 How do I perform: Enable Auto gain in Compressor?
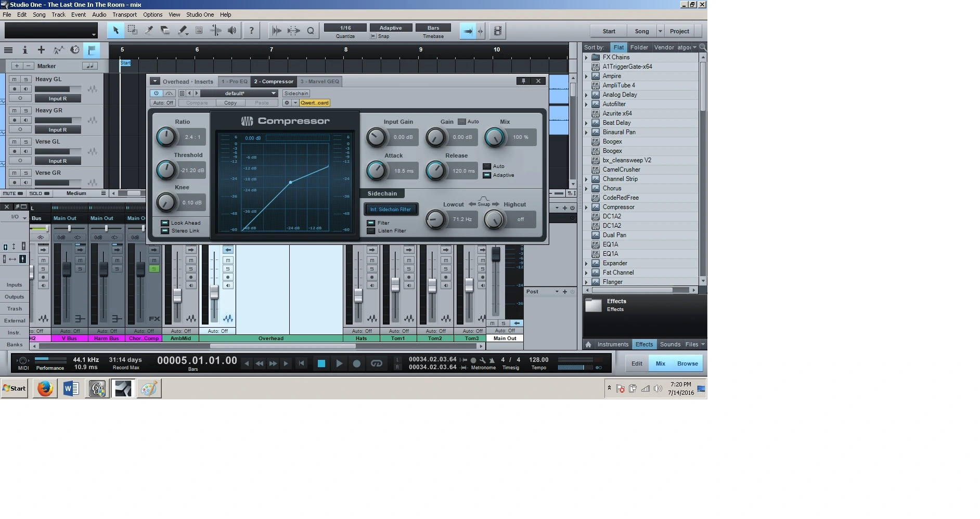click(x=462, y=122)
